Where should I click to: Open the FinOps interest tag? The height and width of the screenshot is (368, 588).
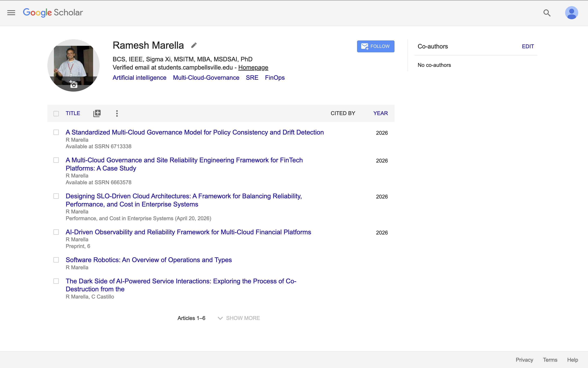coord(275,78)
